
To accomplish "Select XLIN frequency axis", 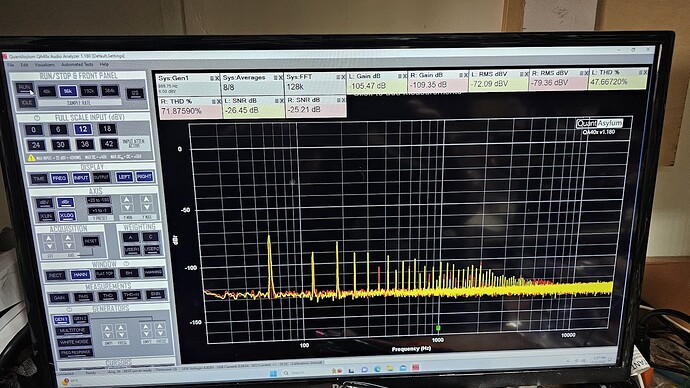I will [x=46, y=216].
